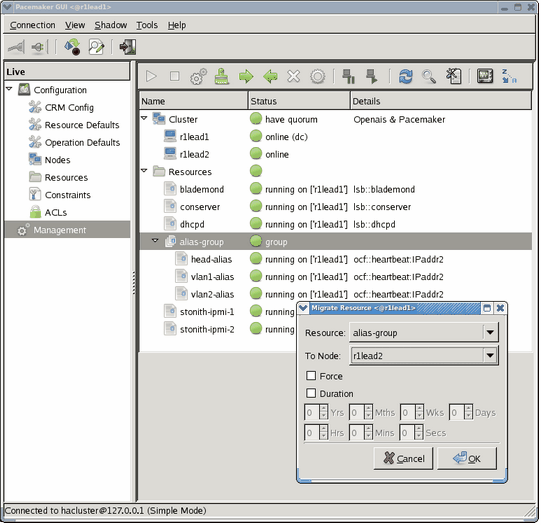This screenshot has height=525, width=541.
Task: Click the Disconnect plug toolbar icon
Action: pyautogui.click(x=38, y=47)
